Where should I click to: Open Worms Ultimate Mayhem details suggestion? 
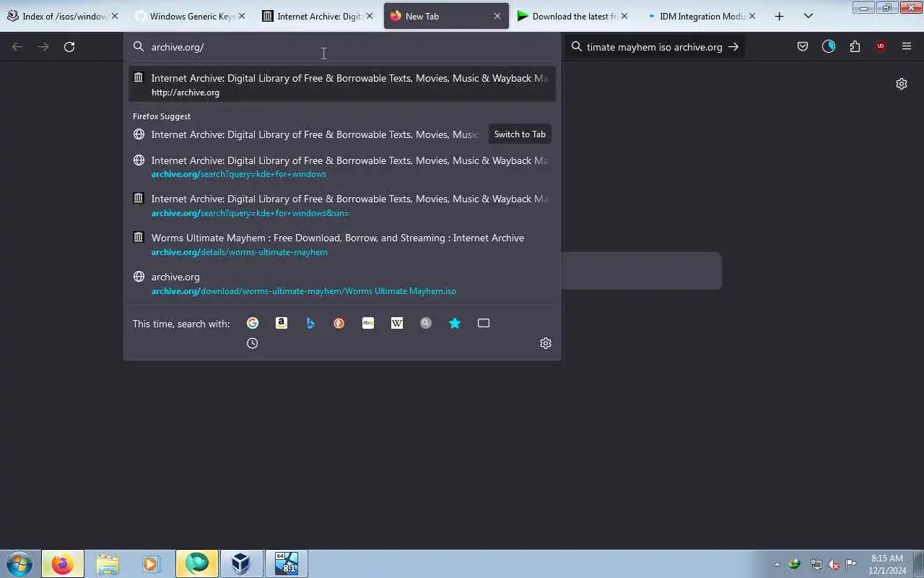click(x=342, y=244)
